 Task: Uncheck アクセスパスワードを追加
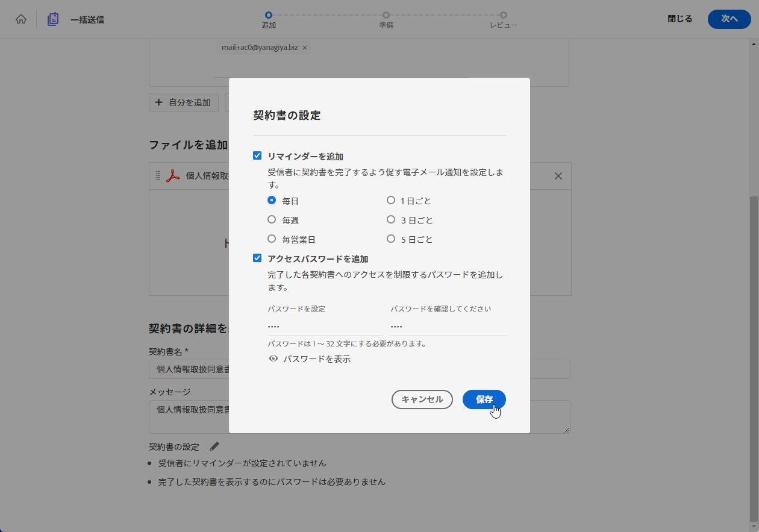257,257
